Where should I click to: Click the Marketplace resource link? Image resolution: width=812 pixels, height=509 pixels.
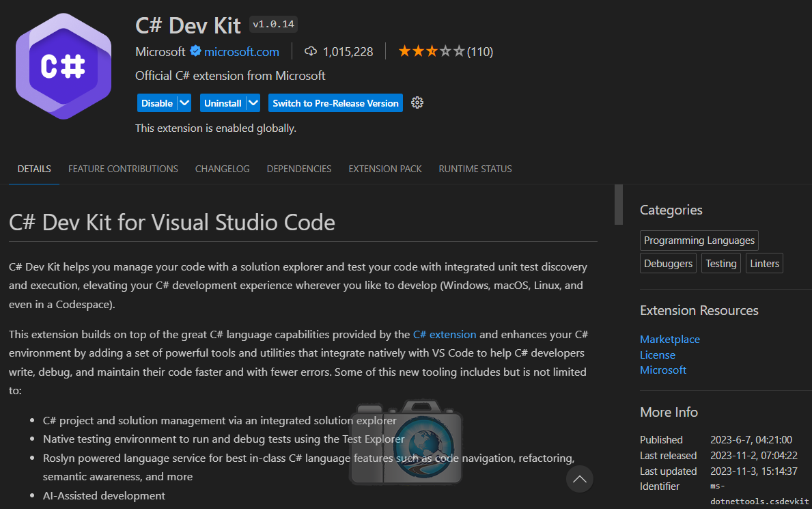click(669, 340)
